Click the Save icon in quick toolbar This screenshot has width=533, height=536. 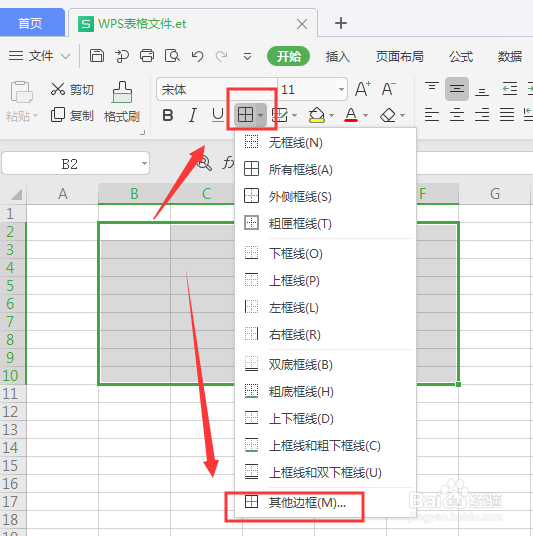pyautogui.click(x=97, y=55)
